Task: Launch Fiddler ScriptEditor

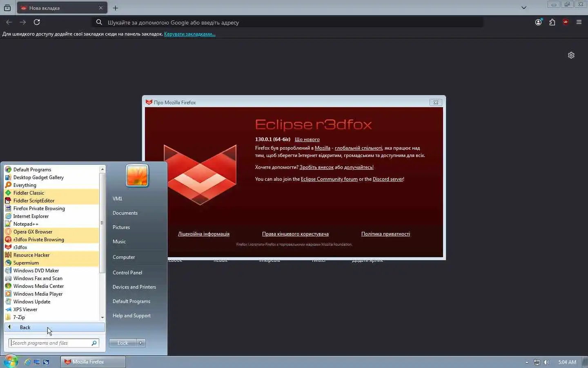Action: pyautogui.click(x=51, y=201)
